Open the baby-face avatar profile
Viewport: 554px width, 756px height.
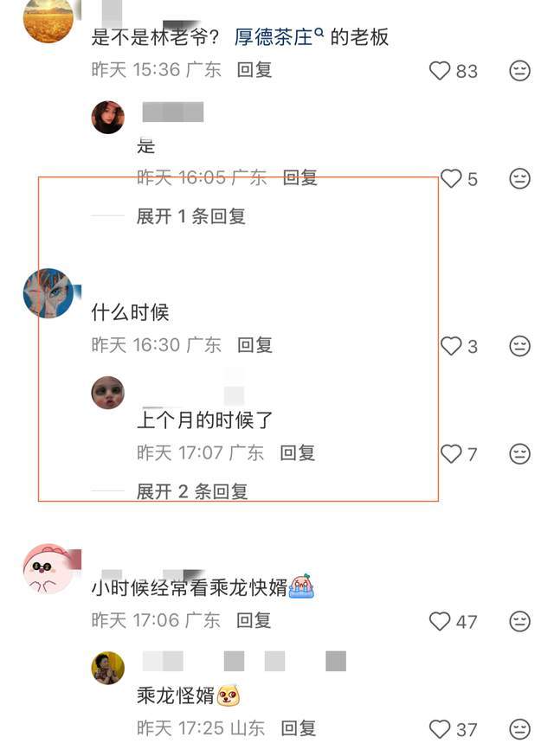tap(108, 393)
